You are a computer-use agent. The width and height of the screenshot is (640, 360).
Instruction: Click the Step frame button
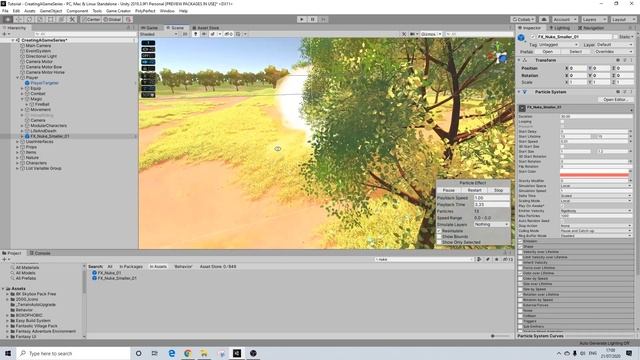(x=323, y=19)
